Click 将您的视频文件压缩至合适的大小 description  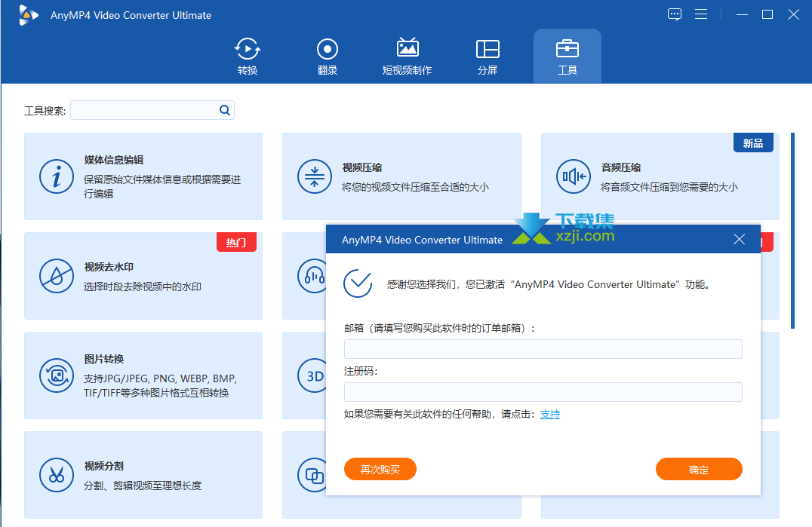pyautogui.click(x=415, y=187)
